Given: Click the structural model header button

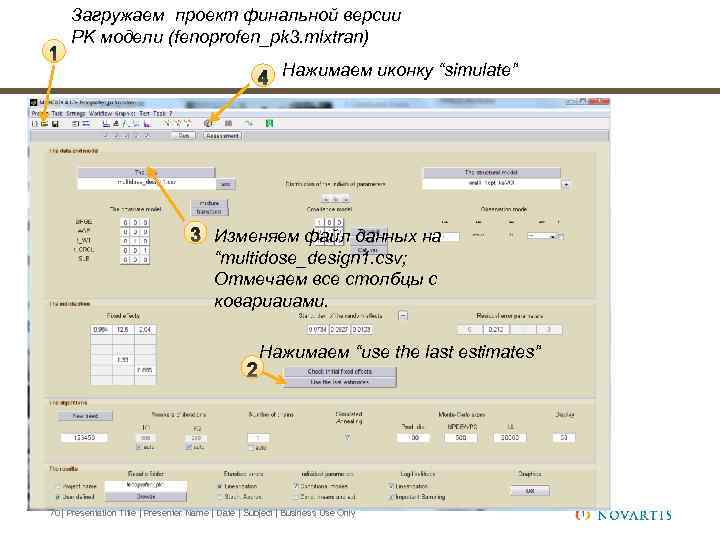Looking at the screenshot, I should 491,172.
